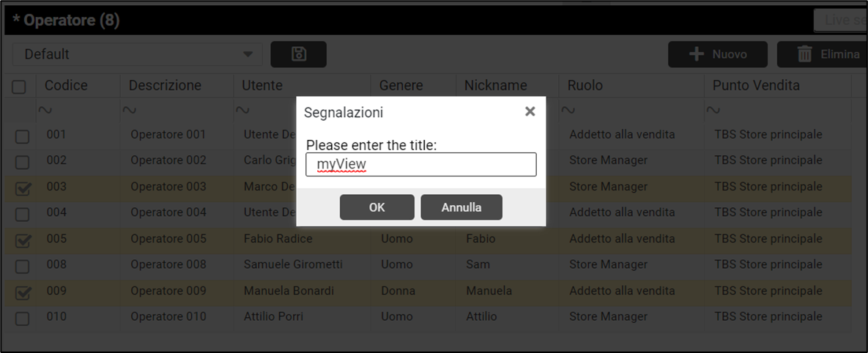Image resolution: width=868 pixels, height=353 pixels.
Task: Click the filter tilde under Punto Vendita column
Action: pyautogui.click(x=713, y=110)
